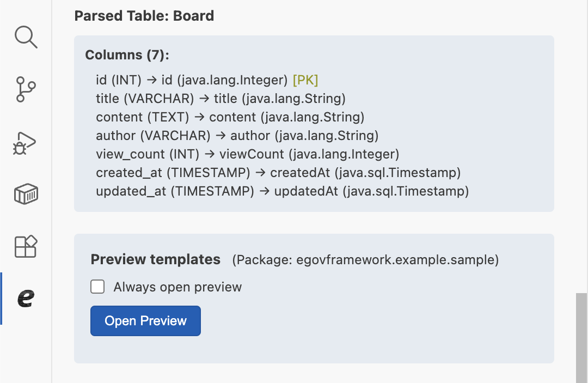Open the Run and Debug view
Image resolution: width=588 pixels, height=383 pixels.
pos(25,142)
